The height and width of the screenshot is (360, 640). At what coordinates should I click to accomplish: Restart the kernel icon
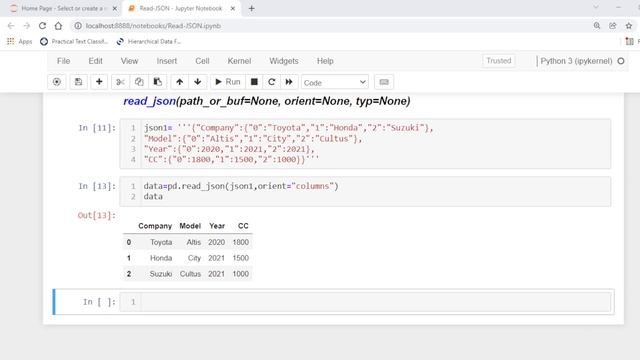(x=271, y=82)
